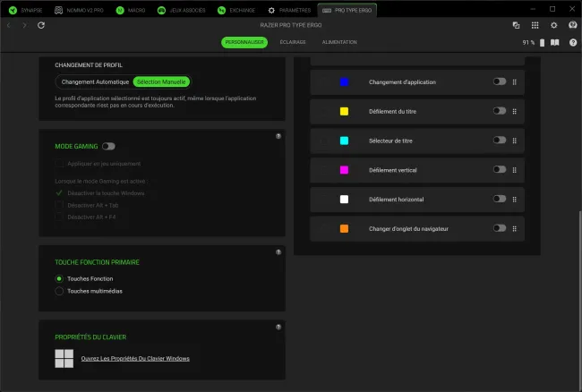Click the back navigation arrow
This screenshot has width=582, height=392.
[x=9, y=25]
